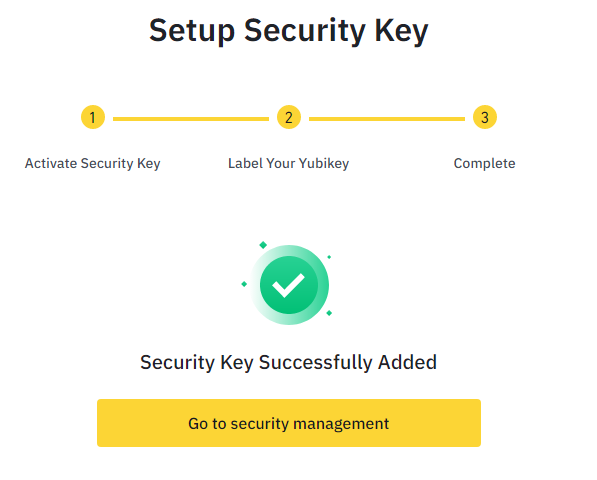Click the word Yubikey in step two
Image resolution: width=597 pixels, height=480 pixels.
pyautogui.click(x=324, y=164)
